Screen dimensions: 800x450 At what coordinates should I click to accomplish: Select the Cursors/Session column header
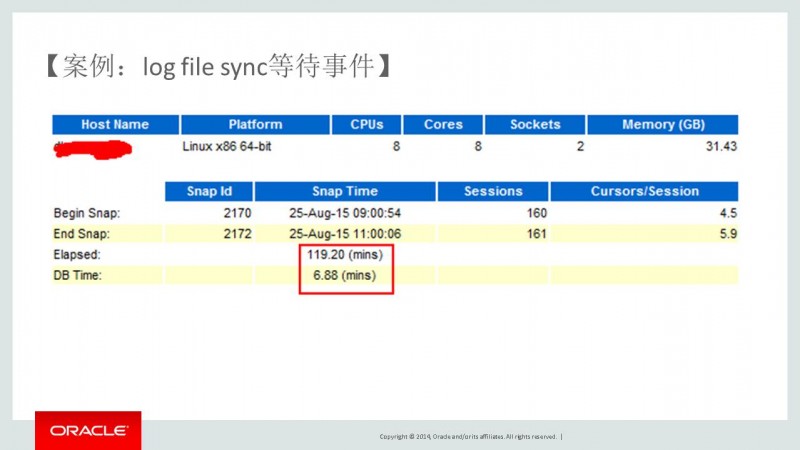[x=644, y=191]
